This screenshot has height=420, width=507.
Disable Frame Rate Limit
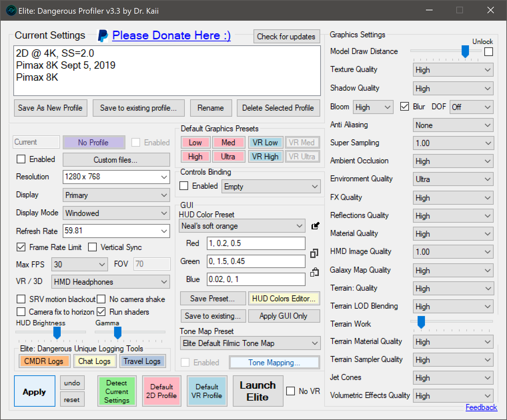point(21,247)
